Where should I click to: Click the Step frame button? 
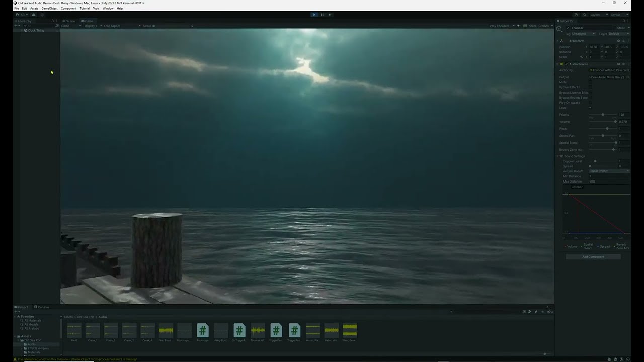click(x=330, y=15)
